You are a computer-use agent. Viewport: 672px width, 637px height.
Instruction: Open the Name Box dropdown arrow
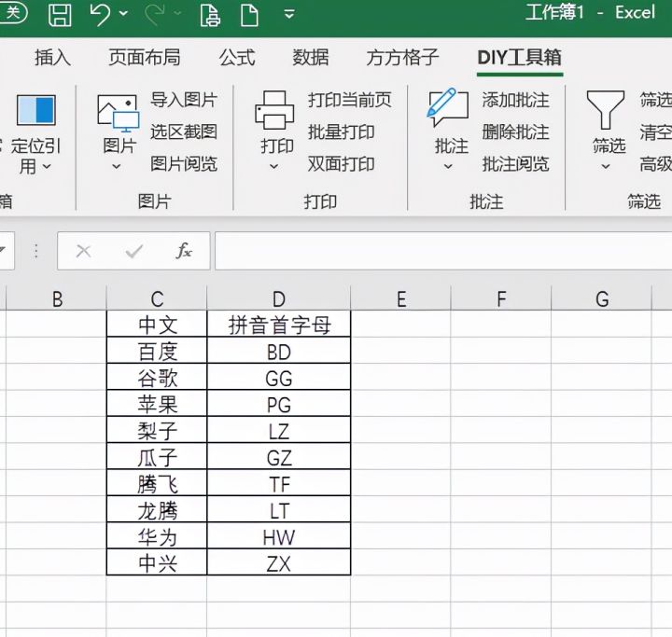coord(4,251)
